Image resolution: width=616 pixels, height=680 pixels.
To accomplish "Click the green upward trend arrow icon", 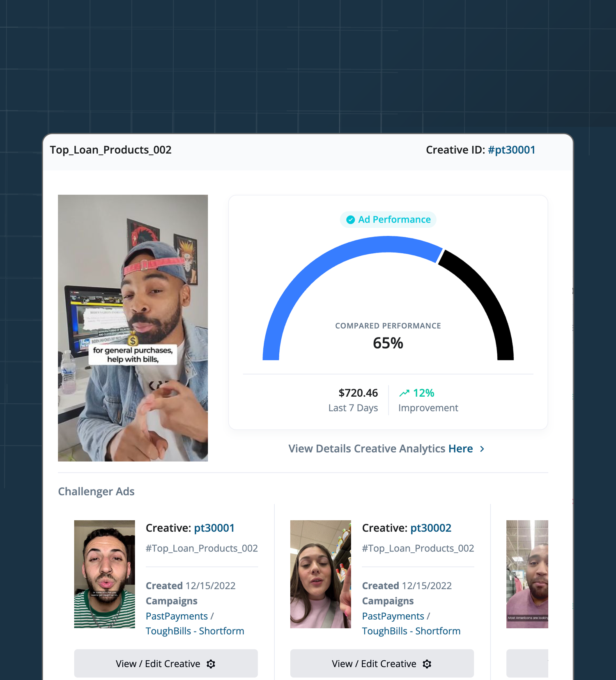I will 404,393.
